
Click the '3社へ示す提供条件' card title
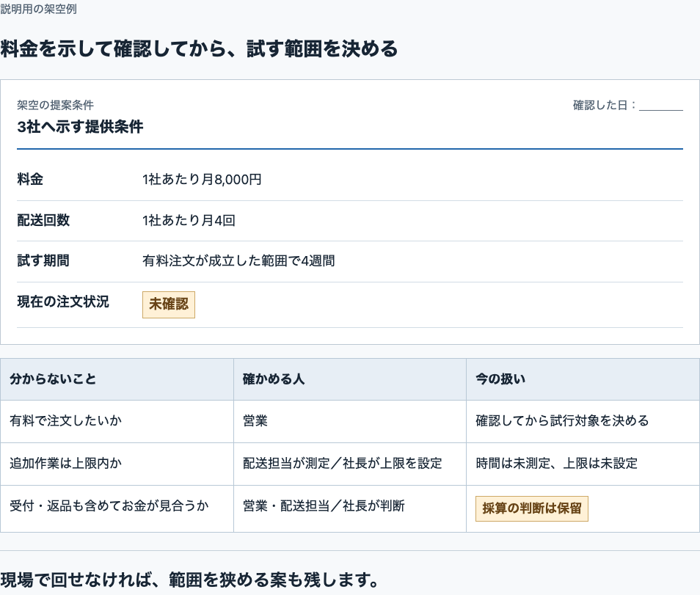pos(81,126)
